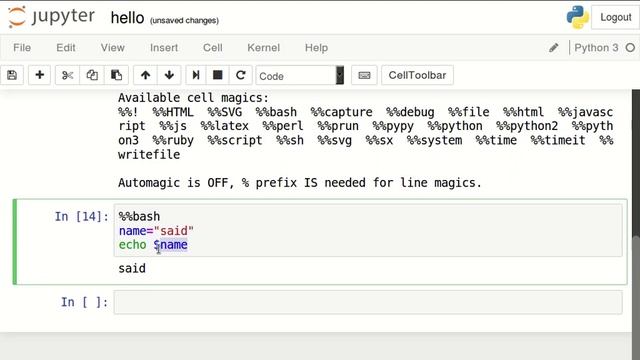Image resolution: width=640 pixels, height=360 pixels.
Task: Open the cell type Code dropdown
Action: [x=300, y=76]
